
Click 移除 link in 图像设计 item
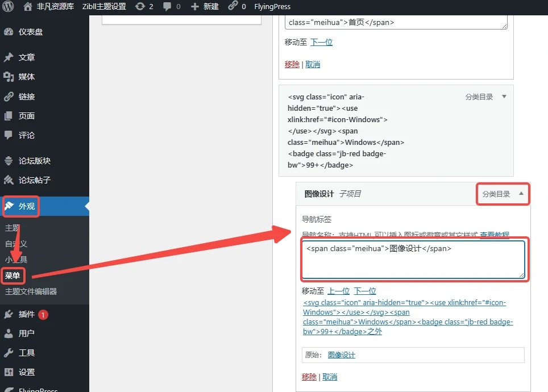pos(309,377)
